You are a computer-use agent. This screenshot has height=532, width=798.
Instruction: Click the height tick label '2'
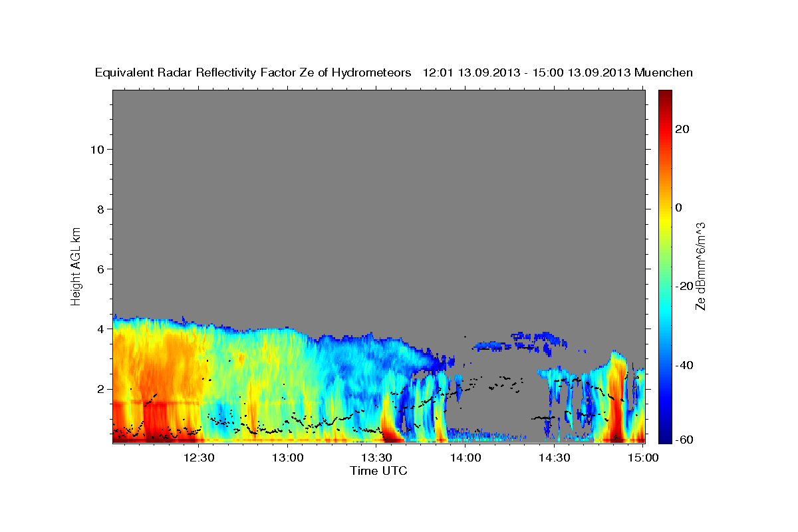point(100,389)
